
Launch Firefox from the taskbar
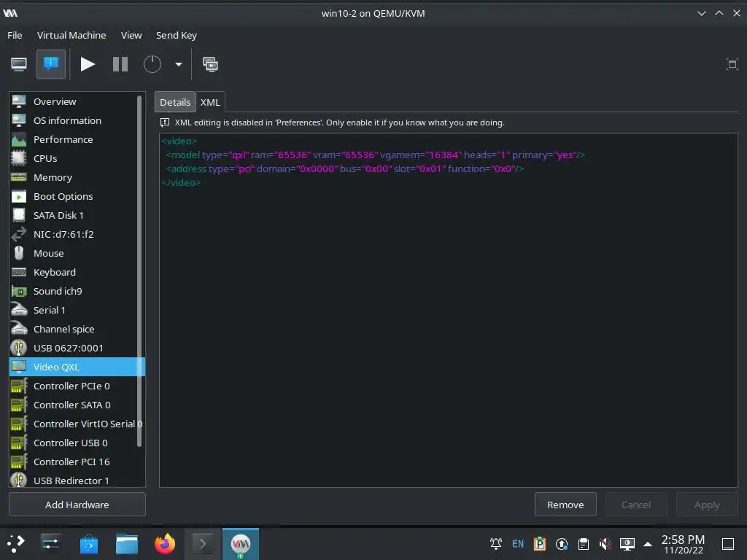[165, 543]
